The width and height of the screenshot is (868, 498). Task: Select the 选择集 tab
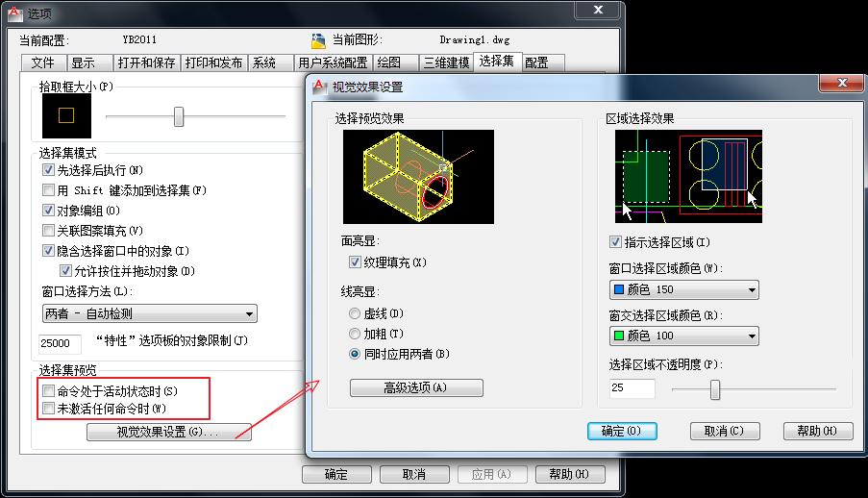click(x=497, y=61)
